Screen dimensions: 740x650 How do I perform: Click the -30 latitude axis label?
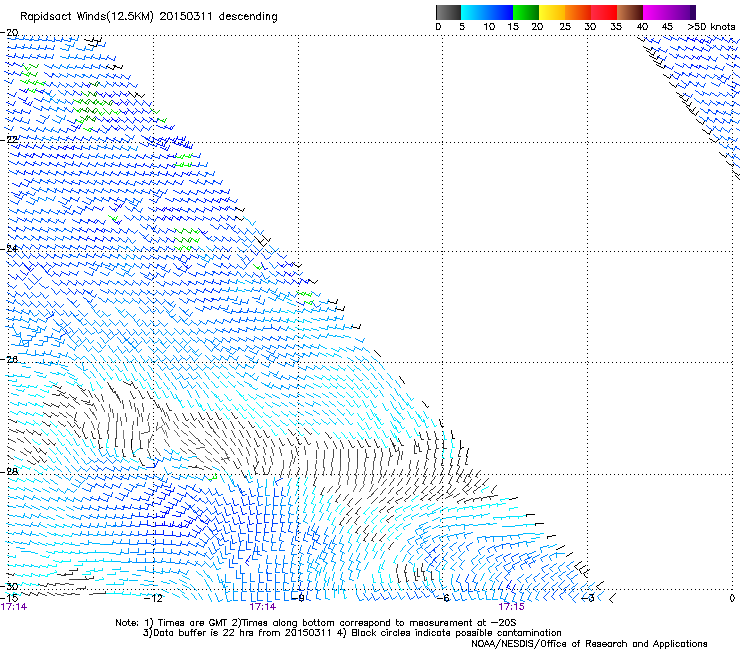[x=9, y=586]
